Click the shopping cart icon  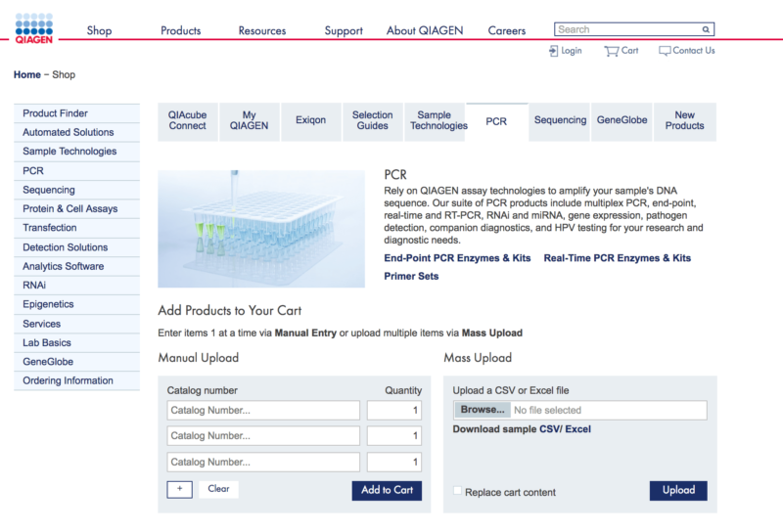click(611, 51)
